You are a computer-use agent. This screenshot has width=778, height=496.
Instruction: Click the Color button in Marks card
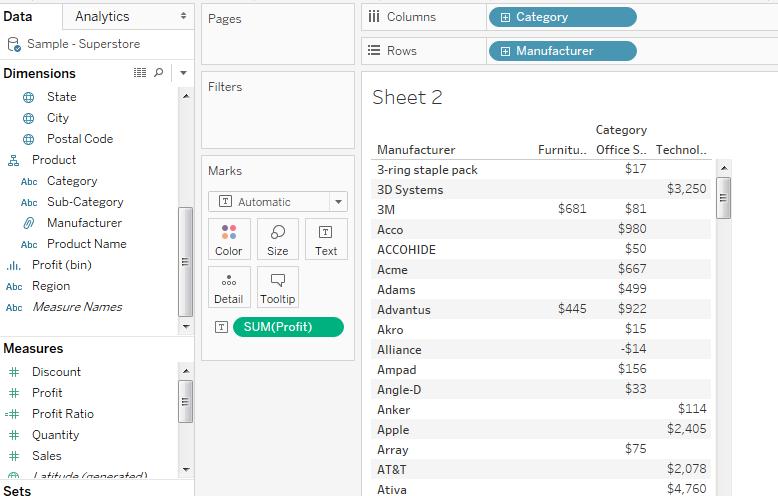click(228, 239)
